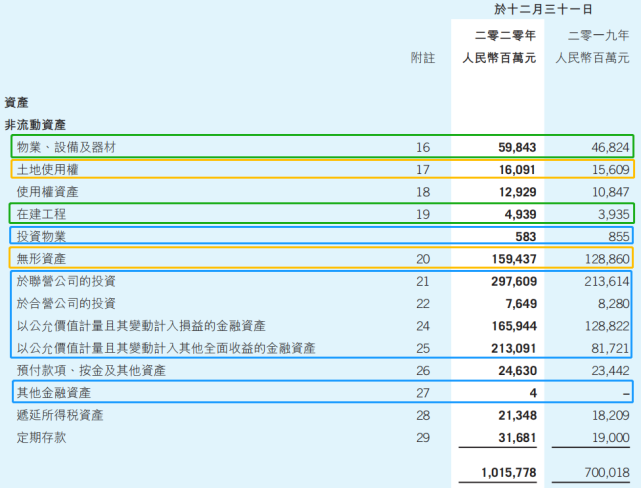Select the 2019 value 81,721
The width and height of the screenshot is (641, 488).
coord(610,348)
